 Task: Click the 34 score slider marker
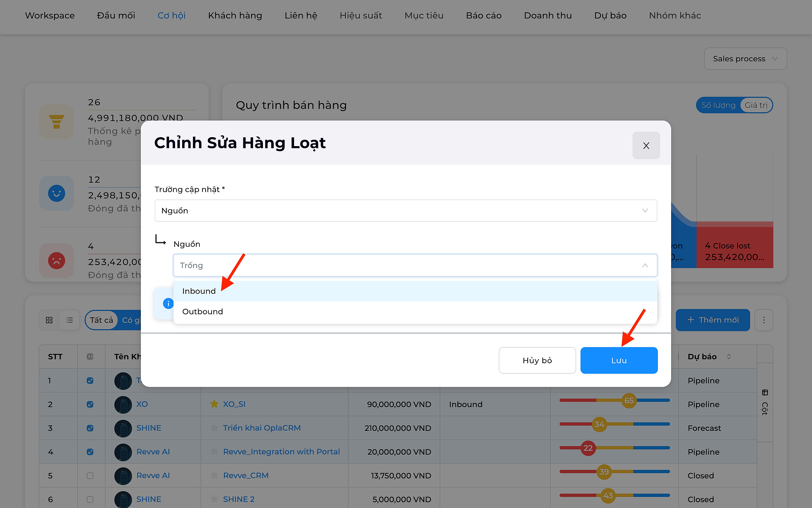click(x=599, y=424)
